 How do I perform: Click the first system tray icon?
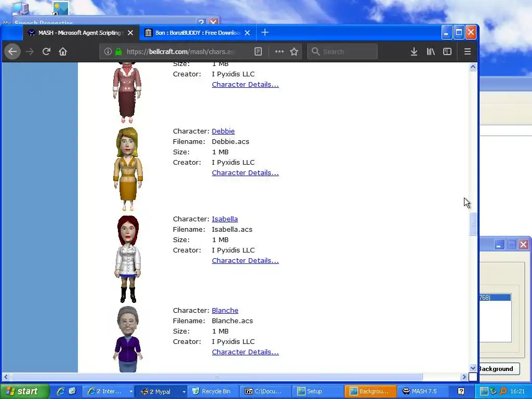484,391
